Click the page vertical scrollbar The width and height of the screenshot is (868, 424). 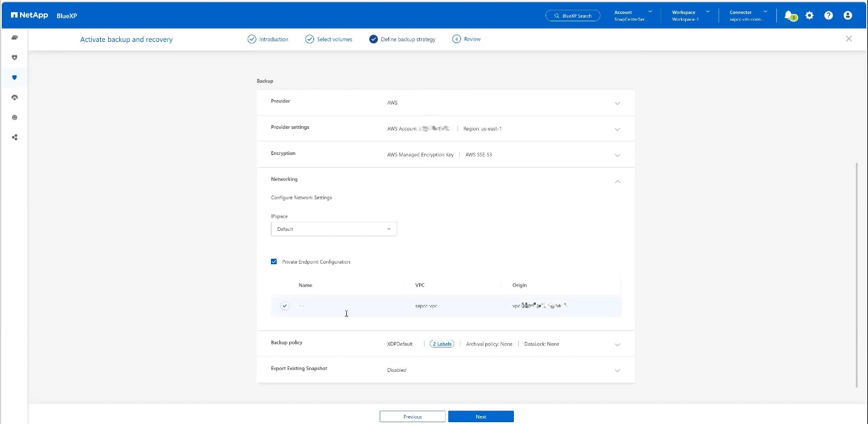coord(856,273)
